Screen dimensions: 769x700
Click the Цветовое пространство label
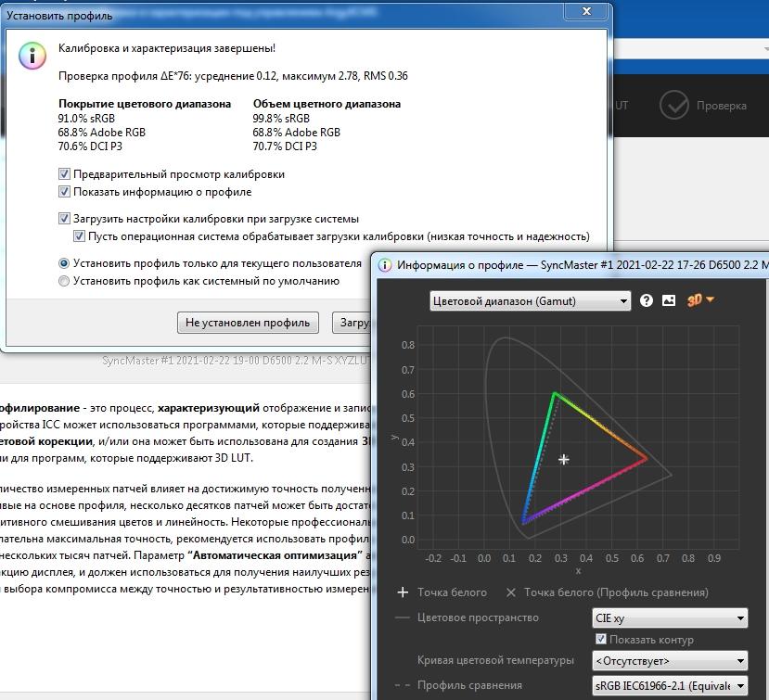point(478,617)
